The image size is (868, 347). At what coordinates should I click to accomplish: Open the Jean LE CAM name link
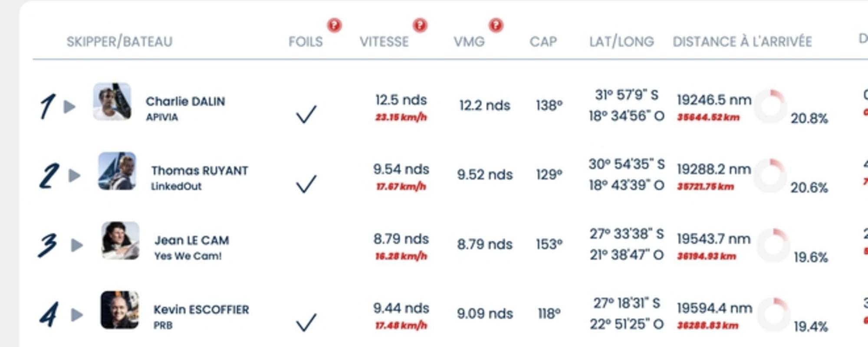(x=192, y=240)
